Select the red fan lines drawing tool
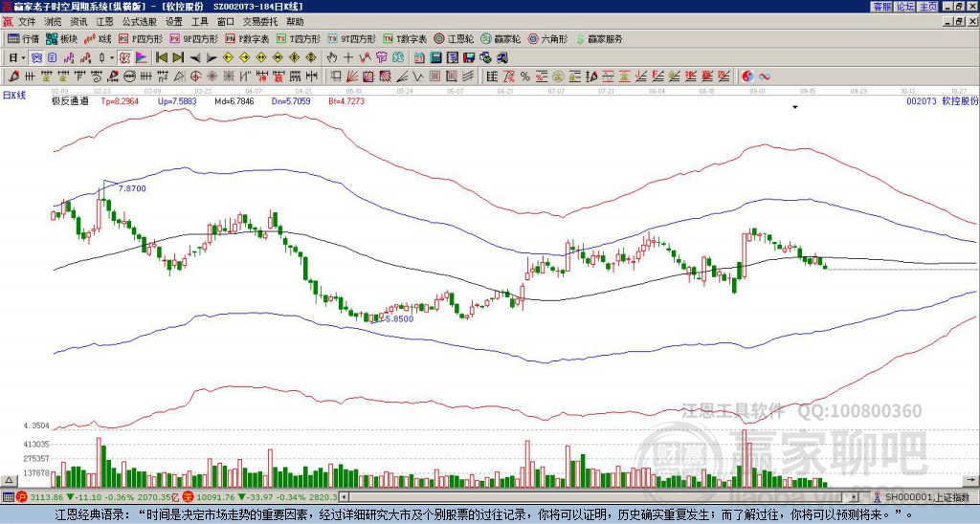This screenshot has width=980, height=524. pyautogui.click(x=352, y=76)
